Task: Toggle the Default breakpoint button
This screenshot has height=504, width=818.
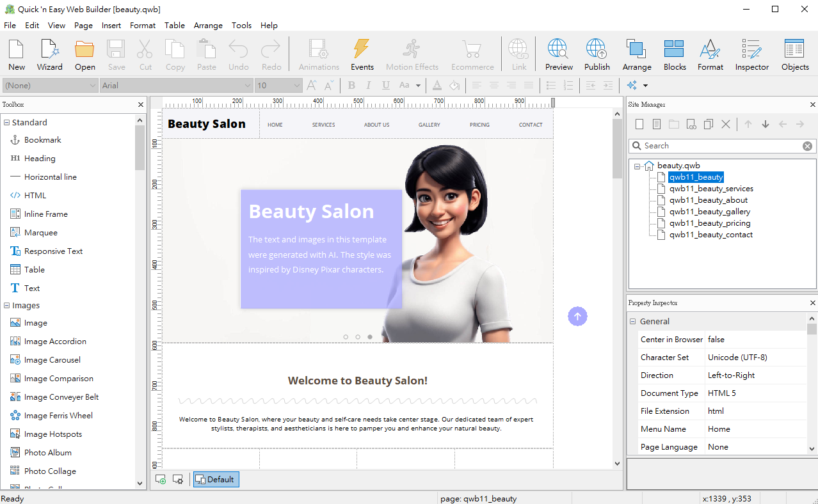Action: pyautogui.click(x=216, y=480)
